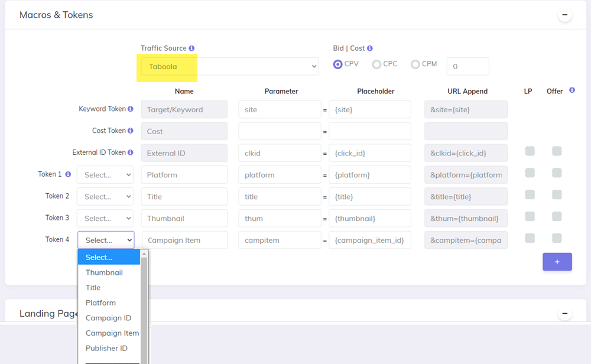Choose Publisher ID from dropdown list
The height and width of the screenshot is (364, 591).
(106, 348)
